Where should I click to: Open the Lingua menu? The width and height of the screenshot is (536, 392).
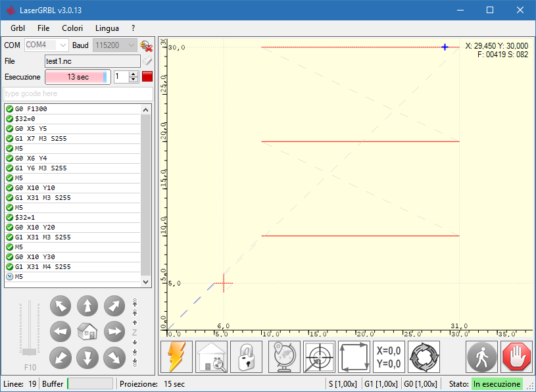point(107,28)
